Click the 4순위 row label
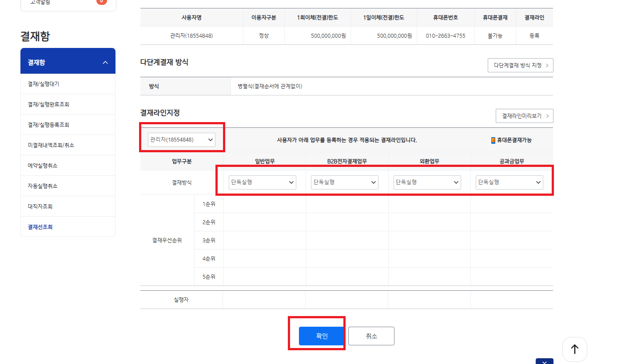621x364 pixels. pos(209,258)
